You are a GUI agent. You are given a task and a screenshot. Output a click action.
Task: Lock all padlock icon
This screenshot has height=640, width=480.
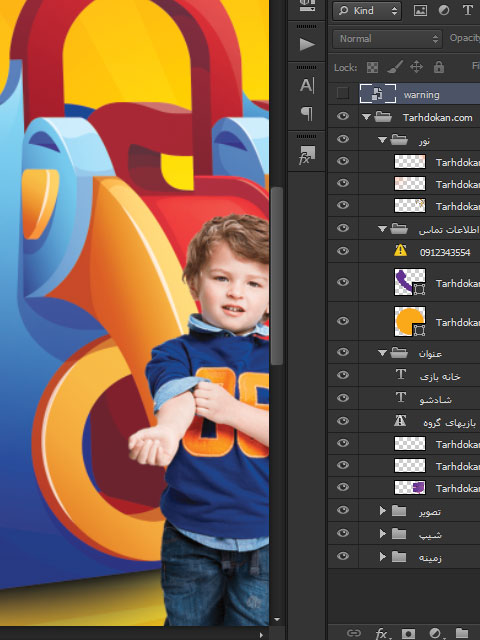pos(439,67)
